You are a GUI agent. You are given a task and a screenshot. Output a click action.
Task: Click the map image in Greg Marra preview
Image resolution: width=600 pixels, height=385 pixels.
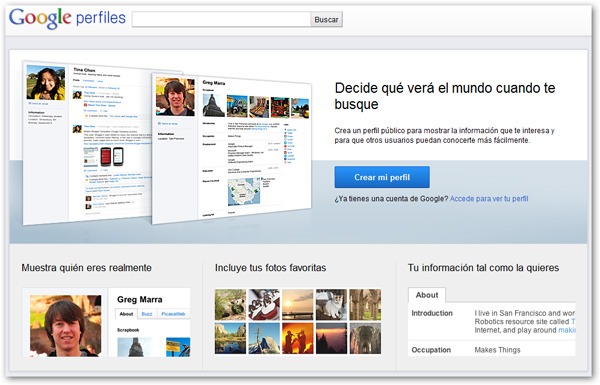click(244, 192)
